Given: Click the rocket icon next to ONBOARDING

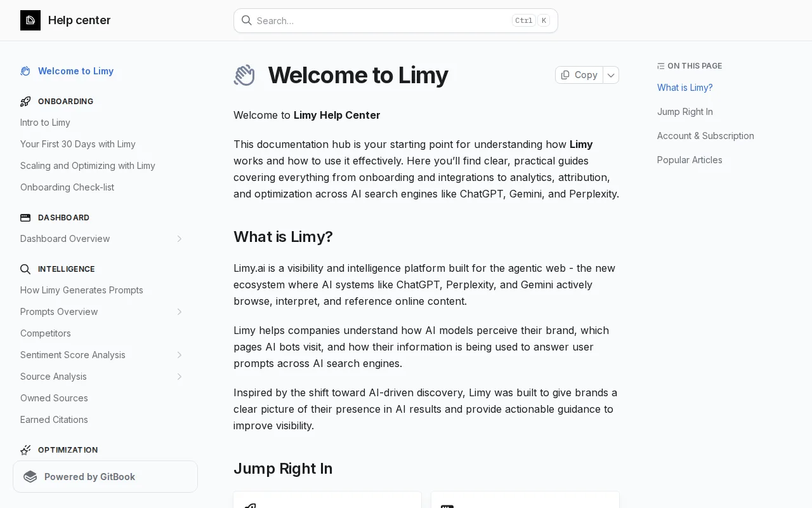Looking at the screenshot, I should click(25, 102).
